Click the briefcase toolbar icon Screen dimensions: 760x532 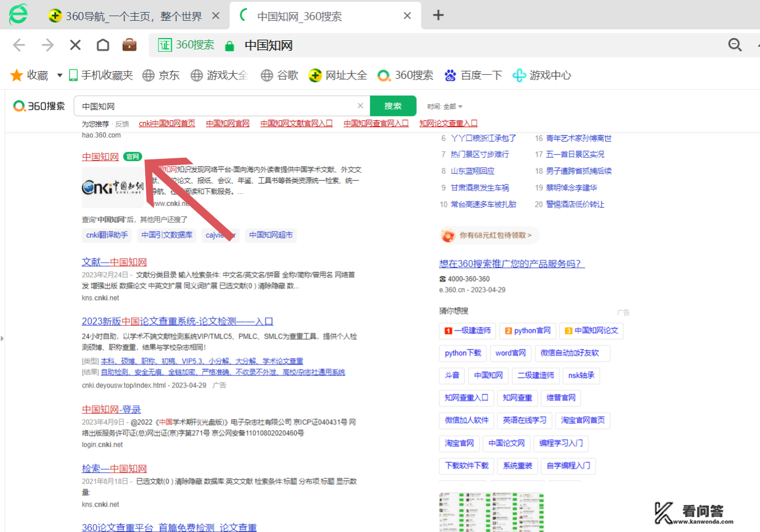pos(130,44)
